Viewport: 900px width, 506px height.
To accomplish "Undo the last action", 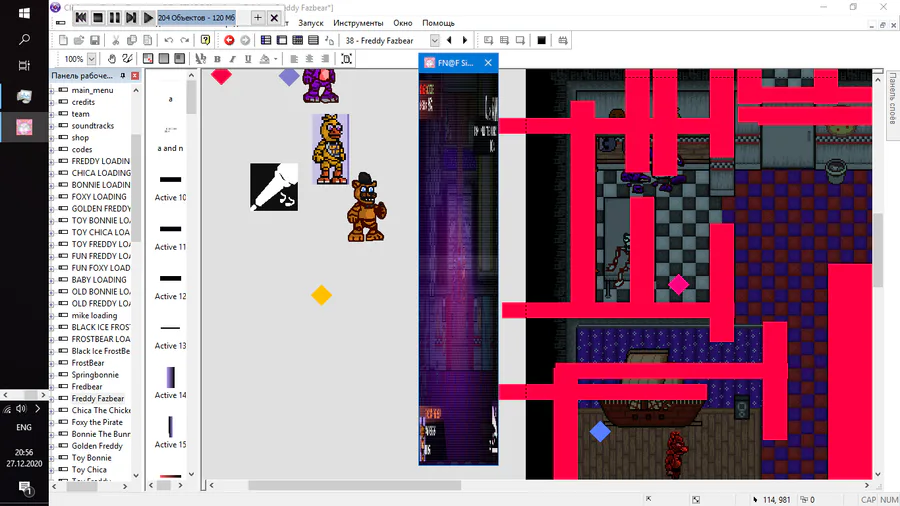I will 168,40.
